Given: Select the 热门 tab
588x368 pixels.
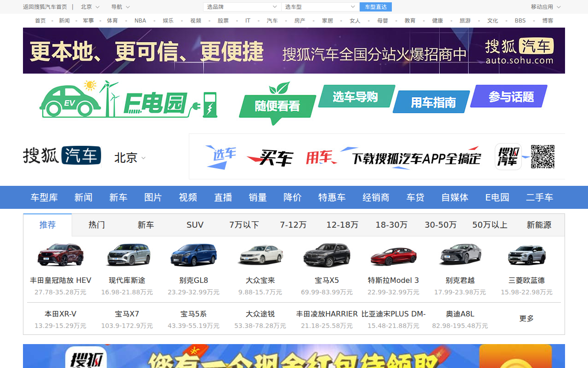Looking at the screenshot, I should (x=96, y=225).
